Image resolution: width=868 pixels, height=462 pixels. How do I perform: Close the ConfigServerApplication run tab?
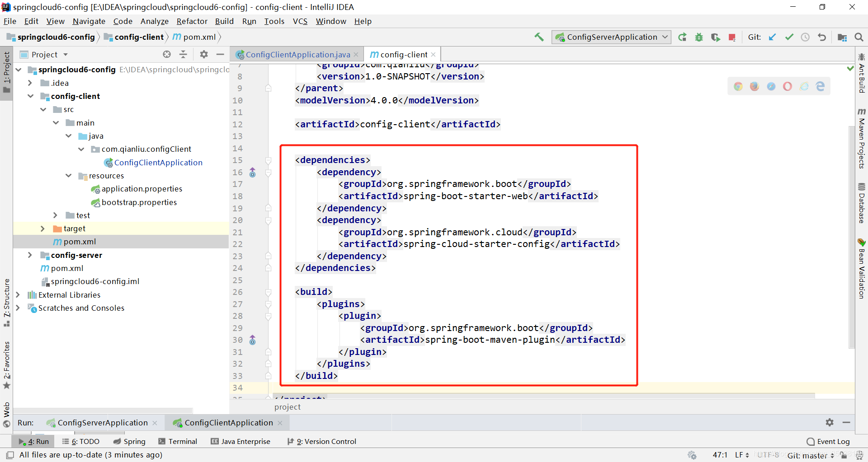pyautogui.click(x=155, y=423)
